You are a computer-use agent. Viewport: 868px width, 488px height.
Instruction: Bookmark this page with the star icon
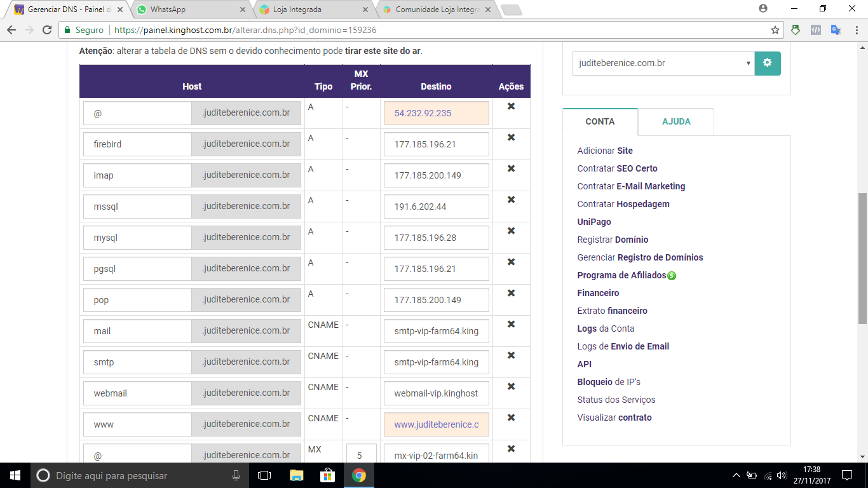[775, 30]
